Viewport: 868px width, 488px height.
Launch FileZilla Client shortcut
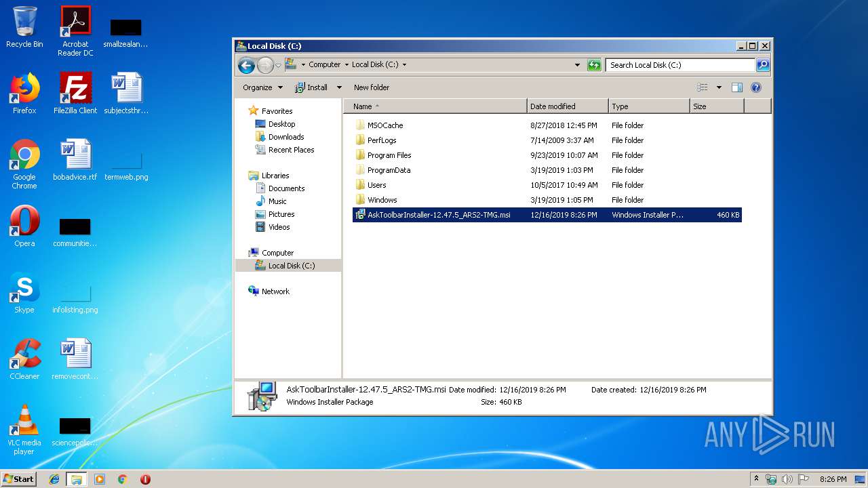75,94
